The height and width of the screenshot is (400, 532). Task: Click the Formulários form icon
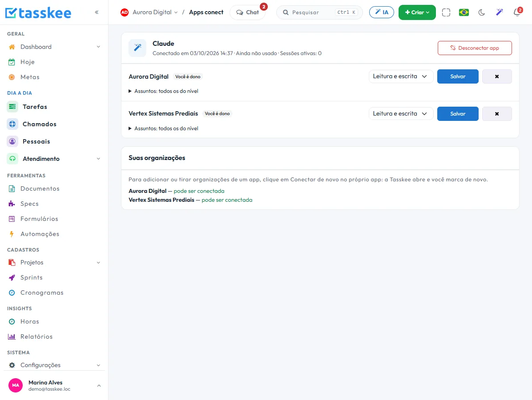[x=12, y=219]
